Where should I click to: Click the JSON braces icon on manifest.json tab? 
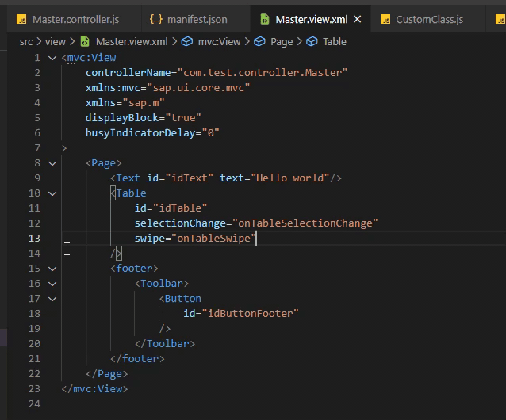pyautogui.click(x=156, y=19)
